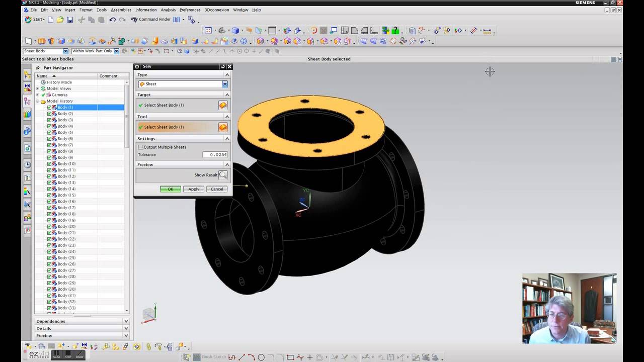Open the Internet Explorer sidebar tab
The height and width of the screenshot is (362, 644).
[27, 148]
